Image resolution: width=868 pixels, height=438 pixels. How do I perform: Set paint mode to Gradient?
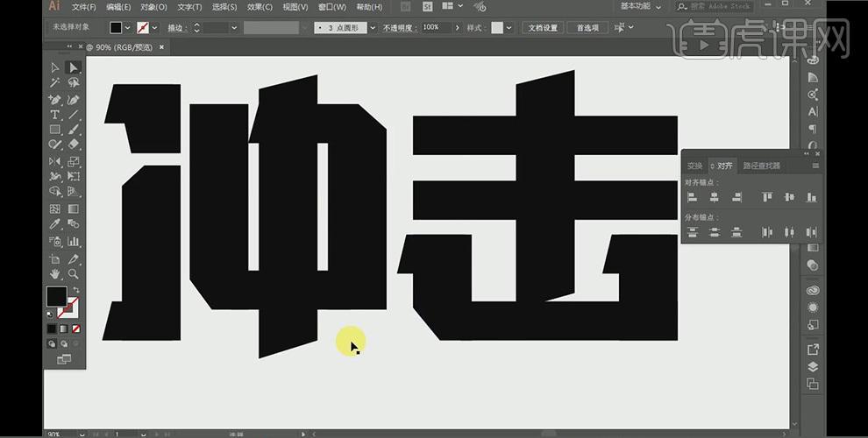pos(64,329)
